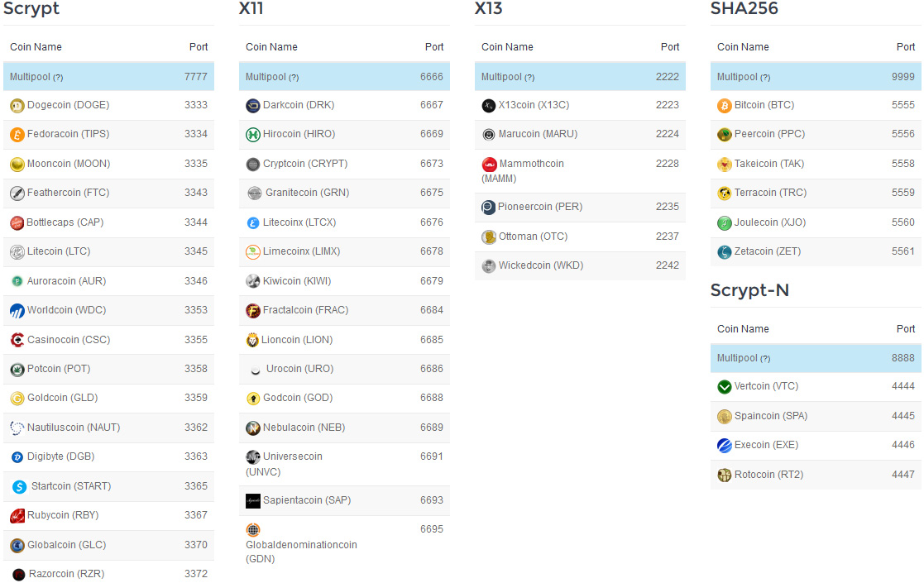
Task: Select the Scrypt-N Multipool row
Action: [x=815, y=359]
